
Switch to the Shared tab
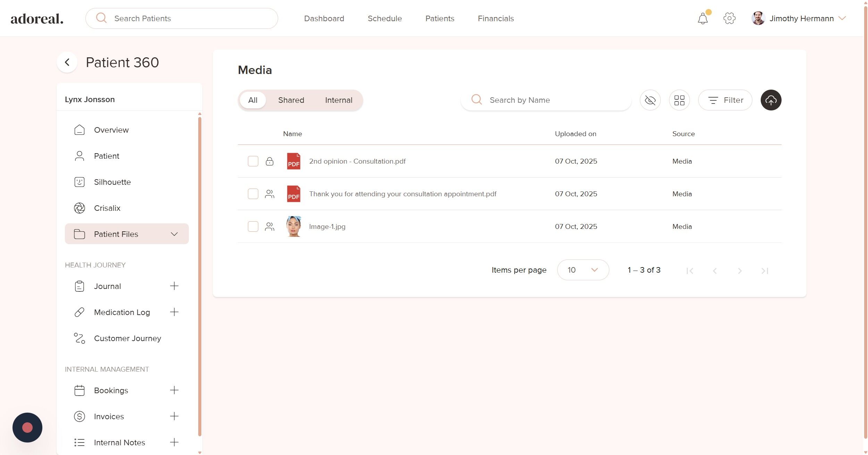[x=291, y=100]
